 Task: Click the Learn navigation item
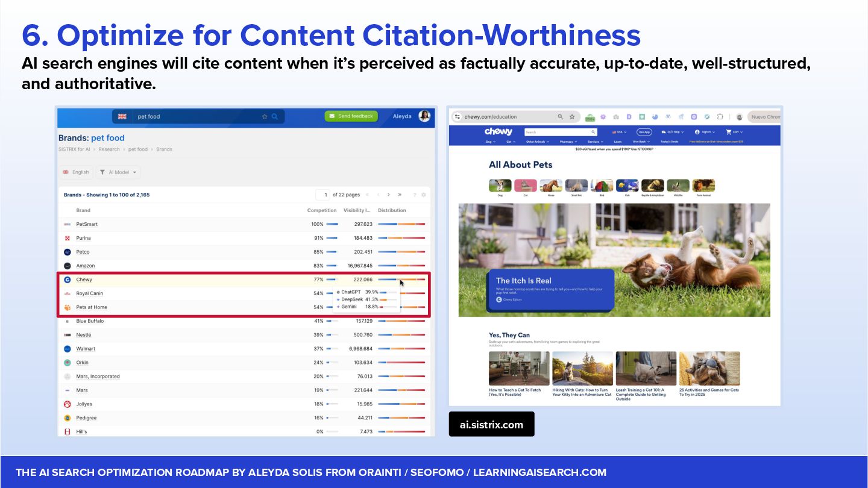point(618,142)
